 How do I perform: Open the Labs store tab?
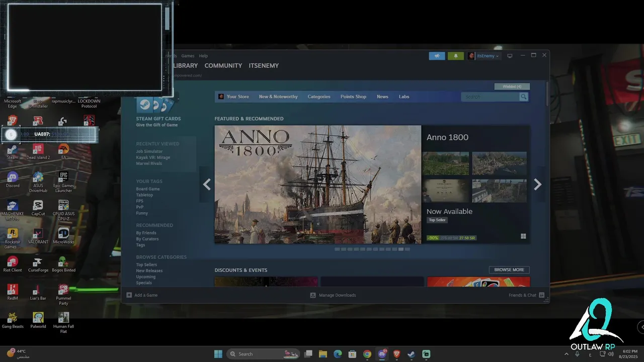point(404,97)
